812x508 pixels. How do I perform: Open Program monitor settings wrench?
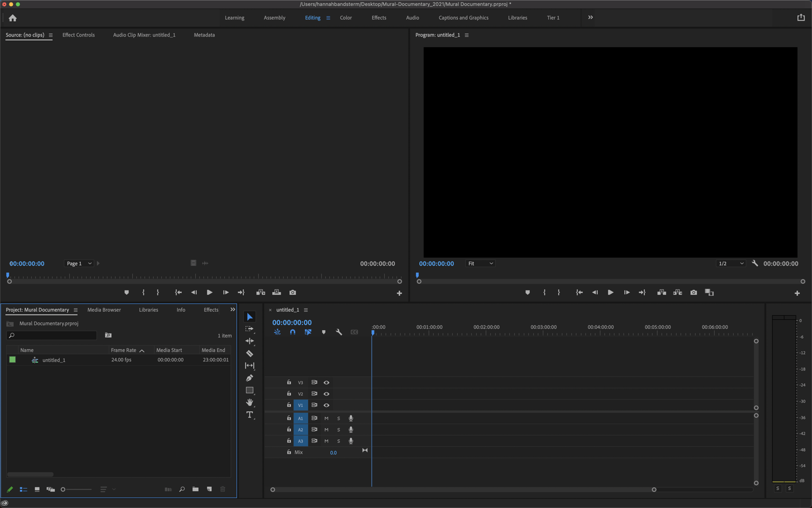(755, 264)
